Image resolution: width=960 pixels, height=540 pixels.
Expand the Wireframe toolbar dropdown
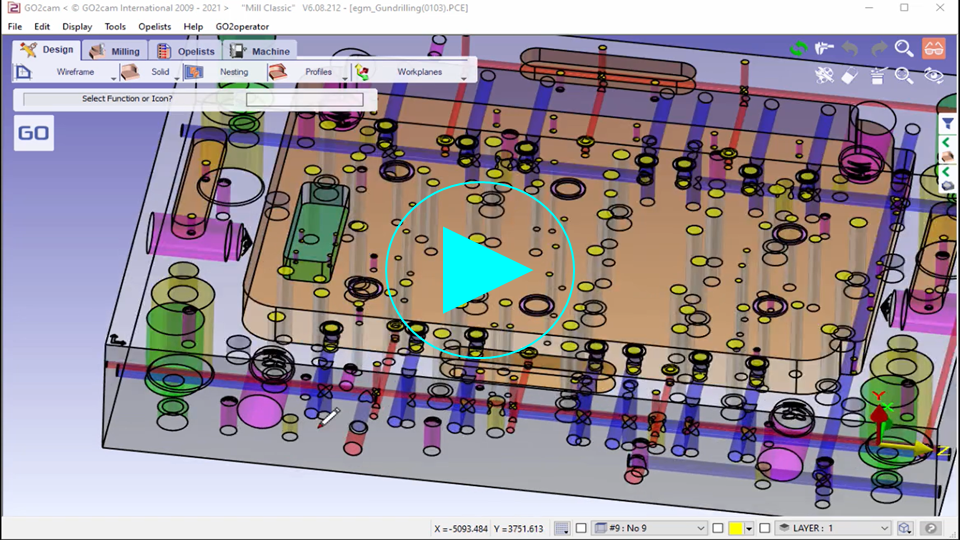(x=113, y=75)
